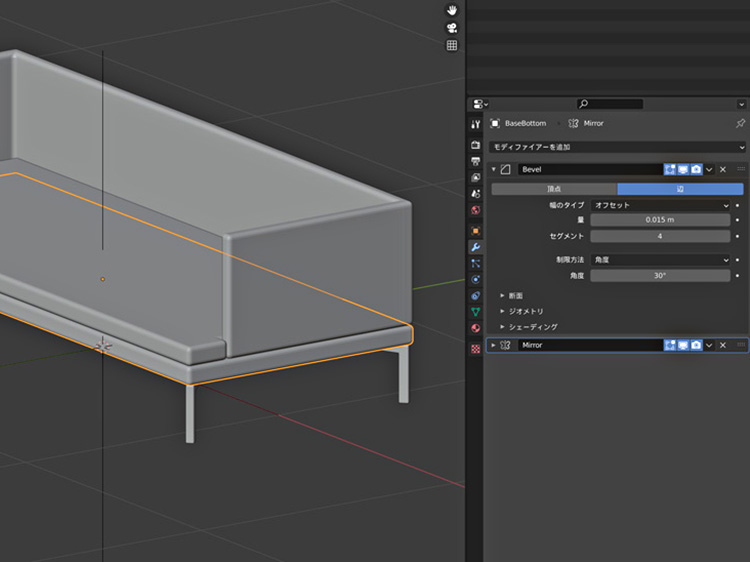
Task: Open the Object Data mesh tab
Action: [x=476, y=312]
